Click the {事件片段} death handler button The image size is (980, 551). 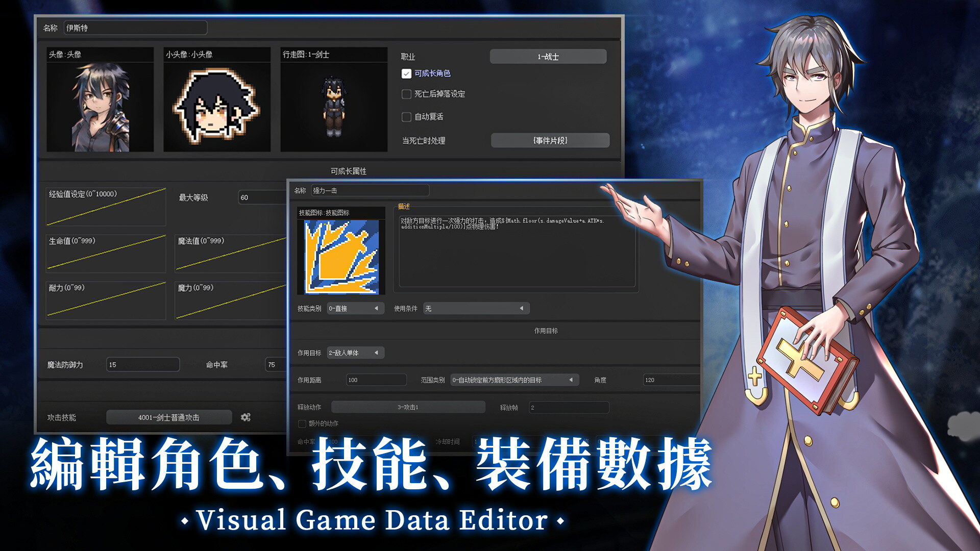[550, 140]
